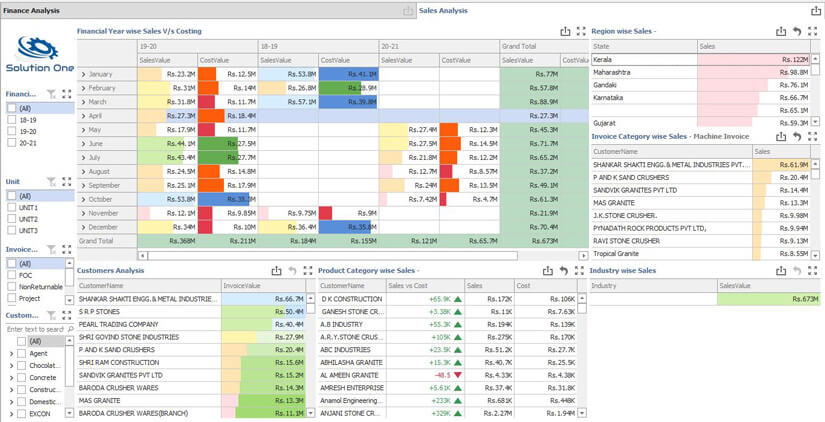This screenshot has width=825, height=422.
Task: Click undo arrow in Invoice Category wise Sales panel
Action: tap(797, 137)
